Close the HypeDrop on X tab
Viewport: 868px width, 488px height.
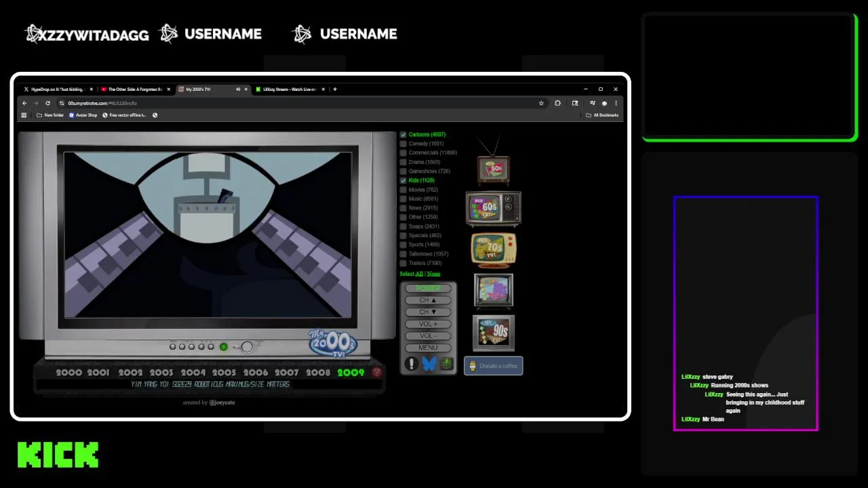point(92,89)
